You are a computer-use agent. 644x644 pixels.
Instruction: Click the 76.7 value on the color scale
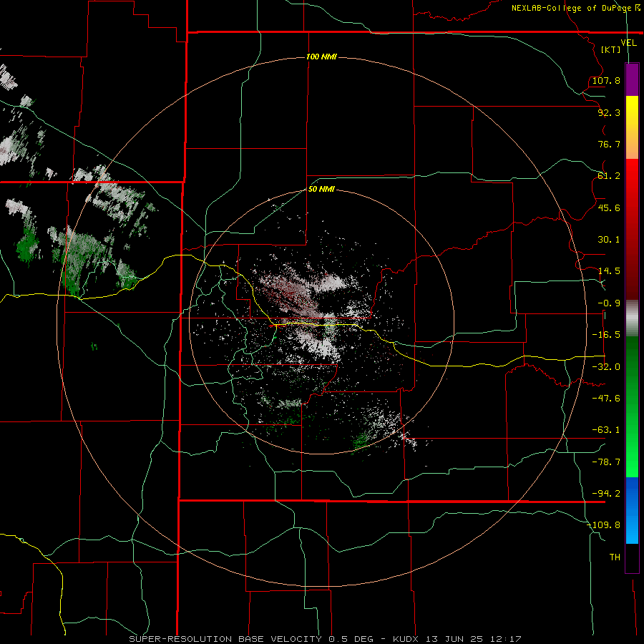(x=609, y=144)
